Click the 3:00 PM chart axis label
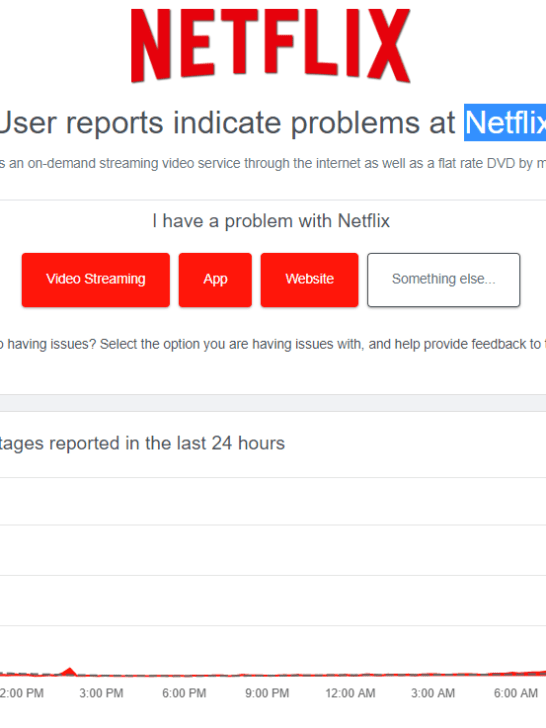The height and width of the screenshot is (728, 546). [101, 693]
